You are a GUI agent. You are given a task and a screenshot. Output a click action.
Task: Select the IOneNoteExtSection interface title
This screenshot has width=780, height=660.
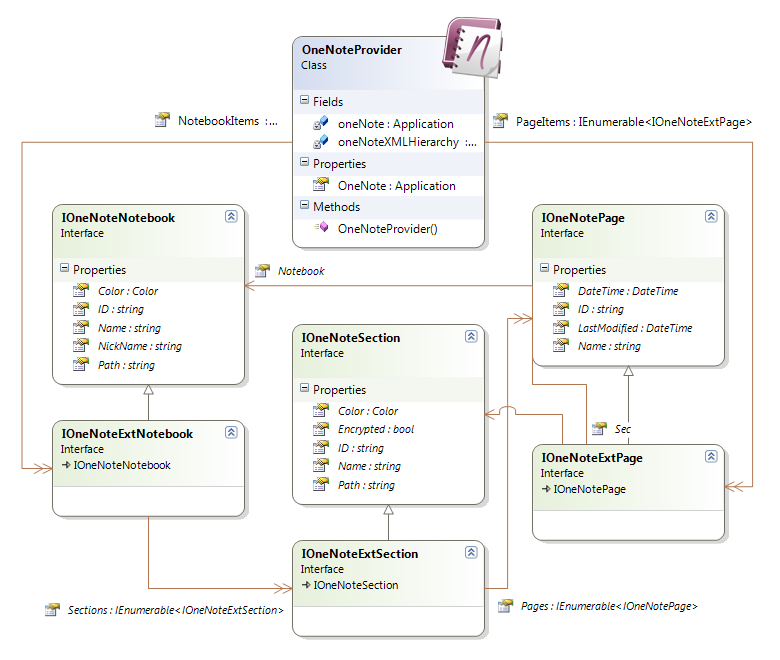click(x=359, y=554)
